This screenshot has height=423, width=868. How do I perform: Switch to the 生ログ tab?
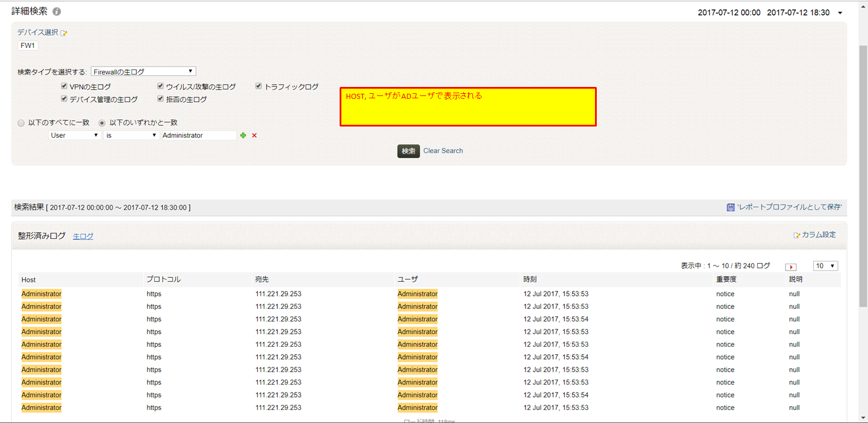pos(83,237)
